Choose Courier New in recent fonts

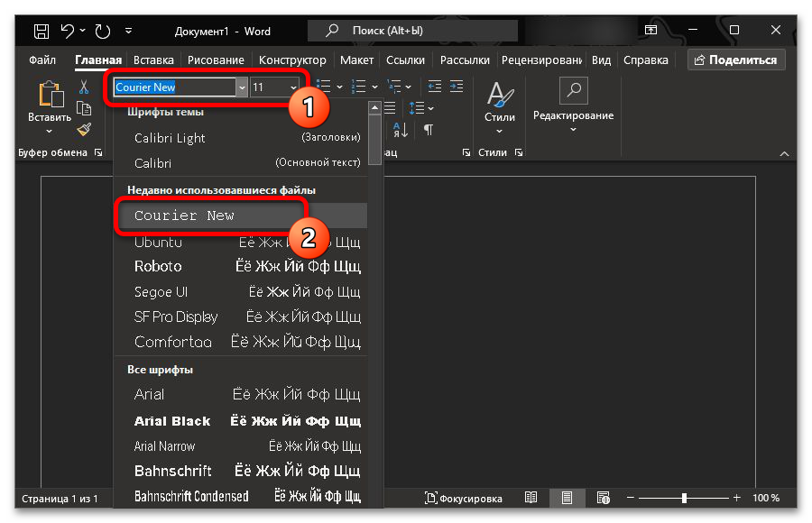[x=240, y=216]
